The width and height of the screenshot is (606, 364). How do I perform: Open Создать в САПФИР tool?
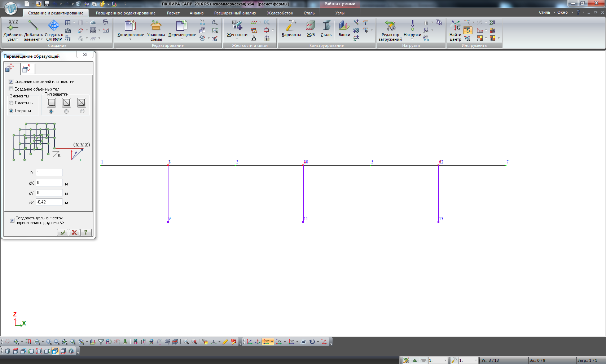coord(54,31)
